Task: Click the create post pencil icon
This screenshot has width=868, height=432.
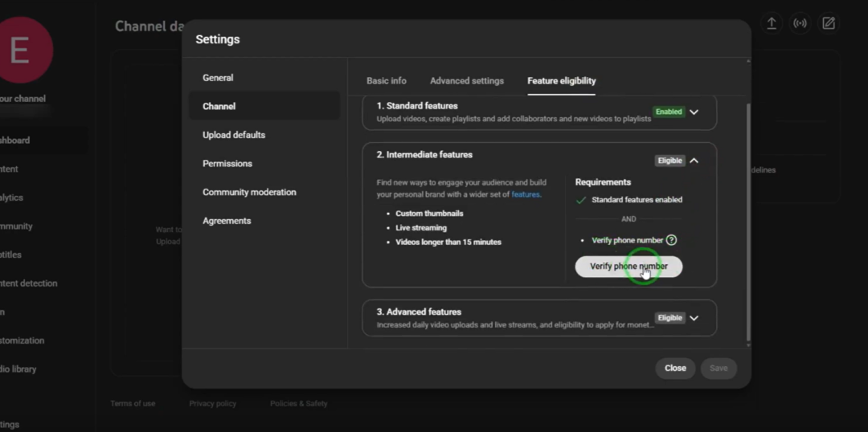Action: [829, 23]
